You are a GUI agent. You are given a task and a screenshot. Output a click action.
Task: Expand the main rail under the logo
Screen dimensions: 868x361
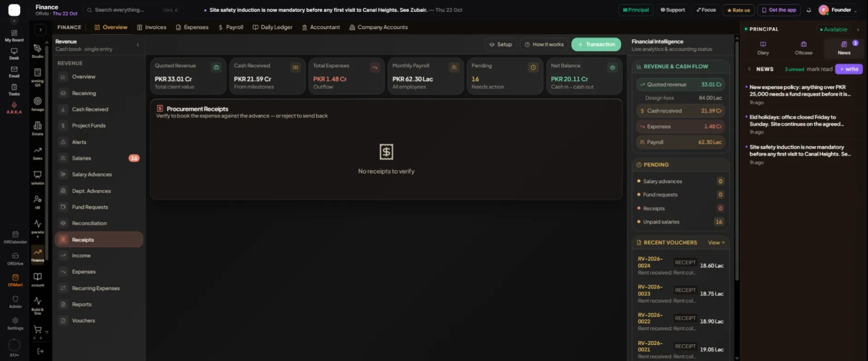pos(14,21)
